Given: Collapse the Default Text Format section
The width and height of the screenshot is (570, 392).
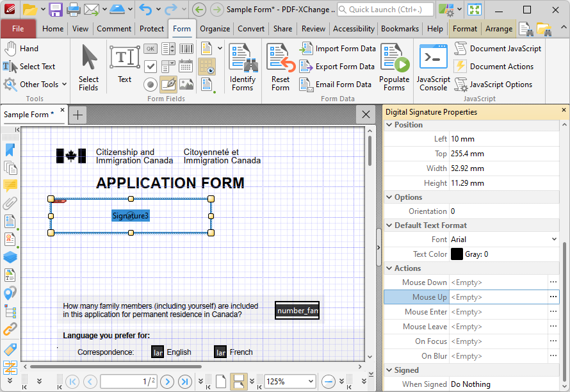Looking at the screenshot, I should [389, 225].
